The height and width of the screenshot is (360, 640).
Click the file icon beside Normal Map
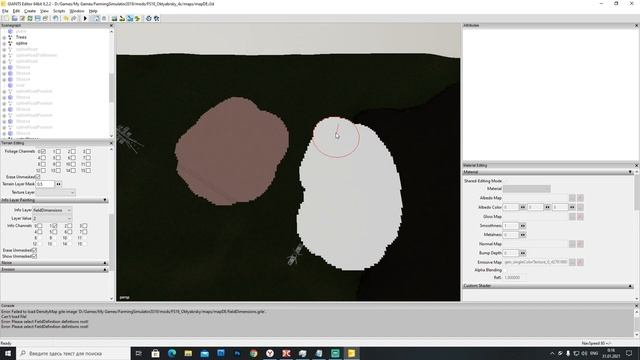[x=572, y=244]
